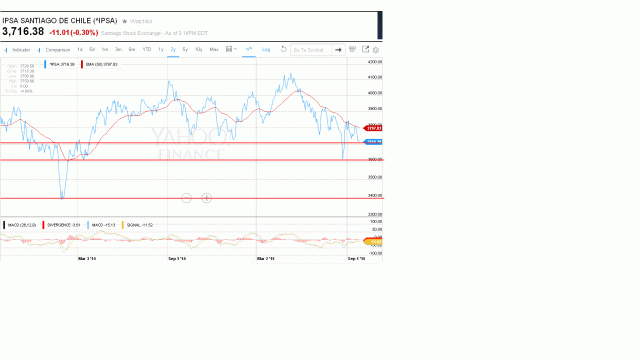Click the SIGNAL legend entry
The width and height of the screenshot is (640, 360).
138,225
